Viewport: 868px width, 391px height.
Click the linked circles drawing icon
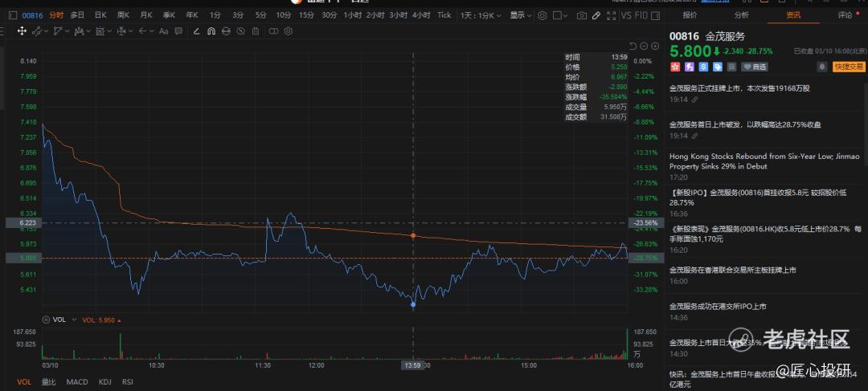[x=274, y=31]
